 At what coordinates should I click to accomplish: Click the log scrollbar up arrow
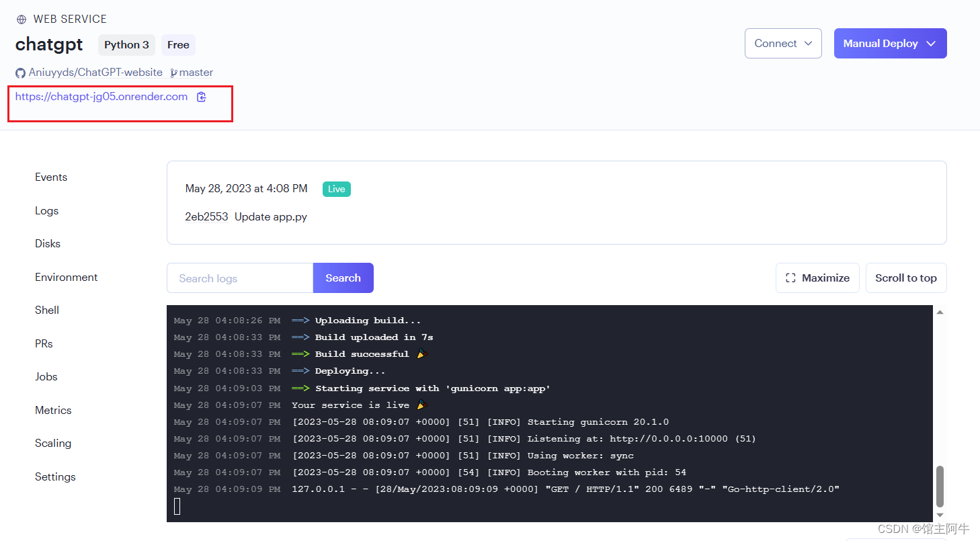click(940, 313)
